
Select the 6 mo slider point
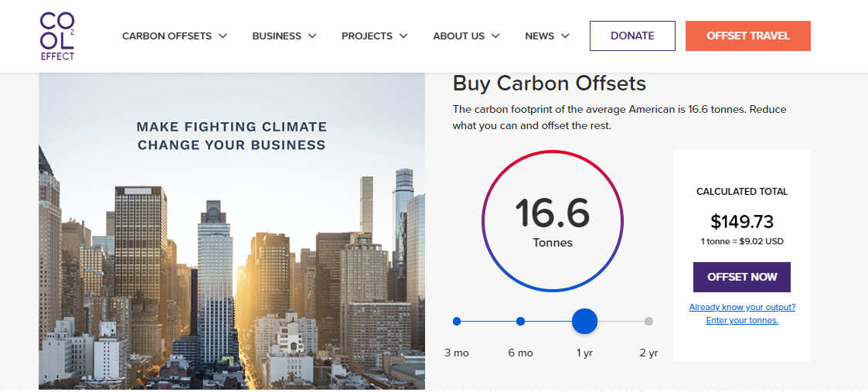[520, 321]
